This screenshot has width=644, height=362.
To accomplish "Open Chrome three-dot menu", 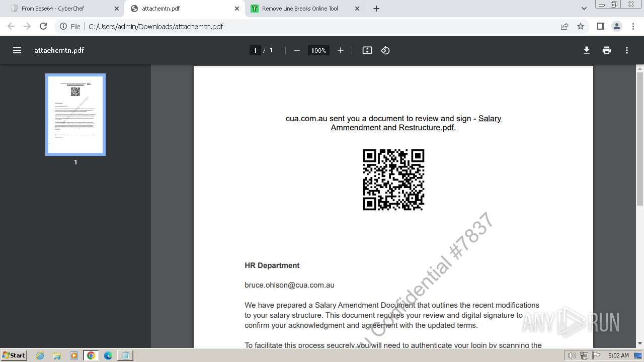I will [633, 26].
